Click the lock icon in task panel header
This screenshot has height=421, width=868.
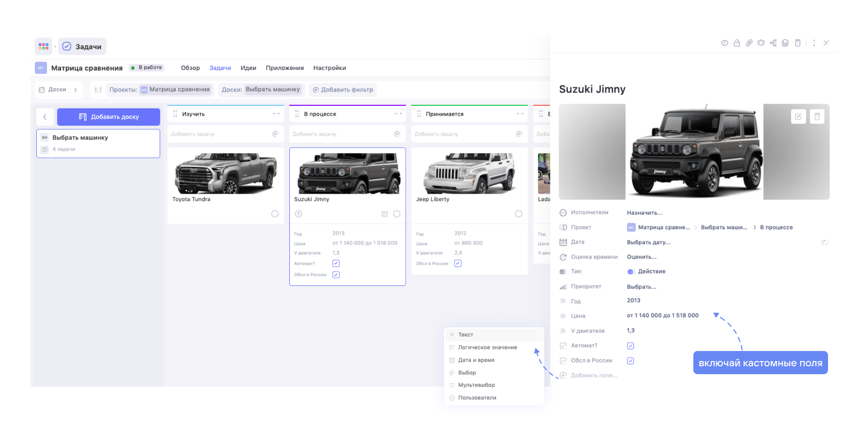coord(736,43)
